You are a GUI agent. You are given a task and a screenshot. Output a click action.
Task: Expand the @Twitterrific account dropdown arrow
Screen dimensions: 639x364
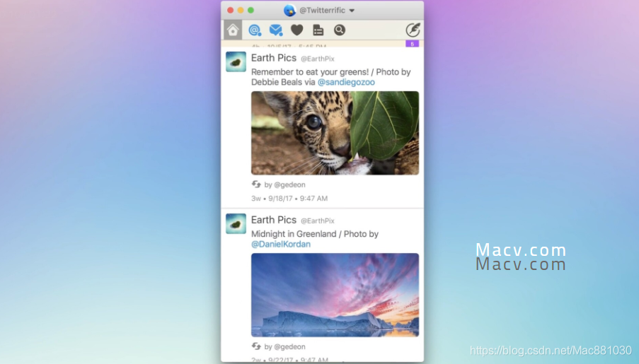tap(352, 11)
